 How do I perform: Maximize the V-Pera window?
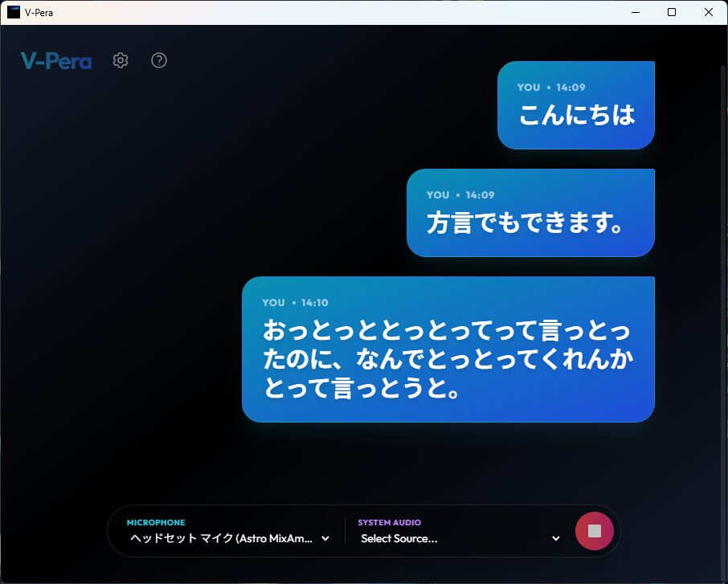pyautogui.click(x=672, y=12)
